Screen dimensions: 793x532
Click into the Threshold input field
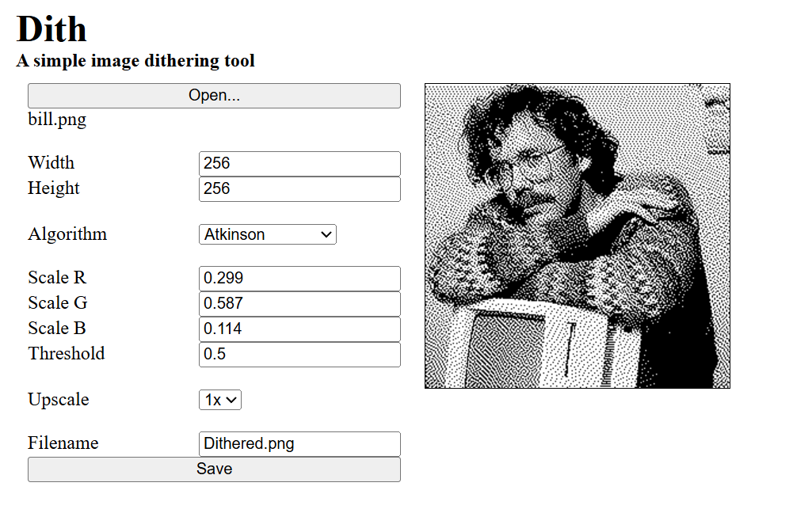coord(299,354)
